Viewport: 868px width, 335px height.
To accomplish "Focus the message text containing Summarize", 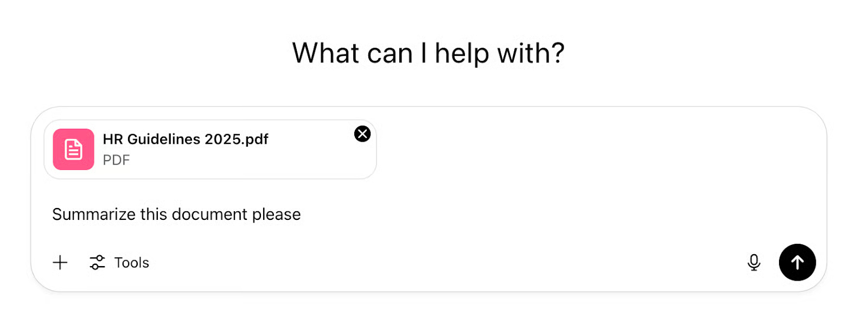I will coord(176,214).
